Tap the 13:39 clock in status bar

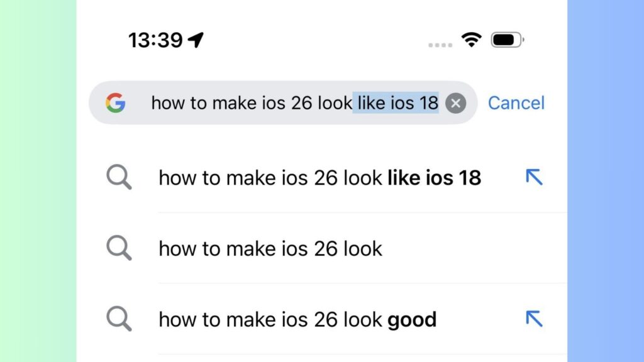pos(155,40)
